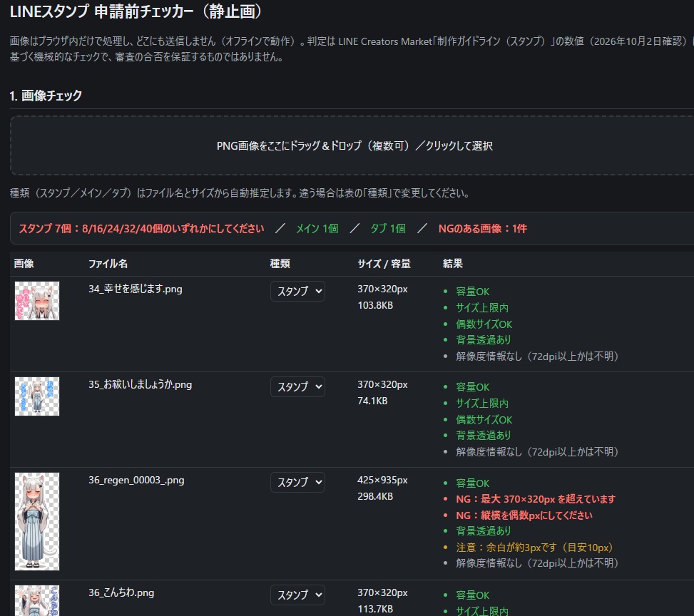Click the 1. 画像チェック section heading
This screenshot has height=616, width=694.
46,96
